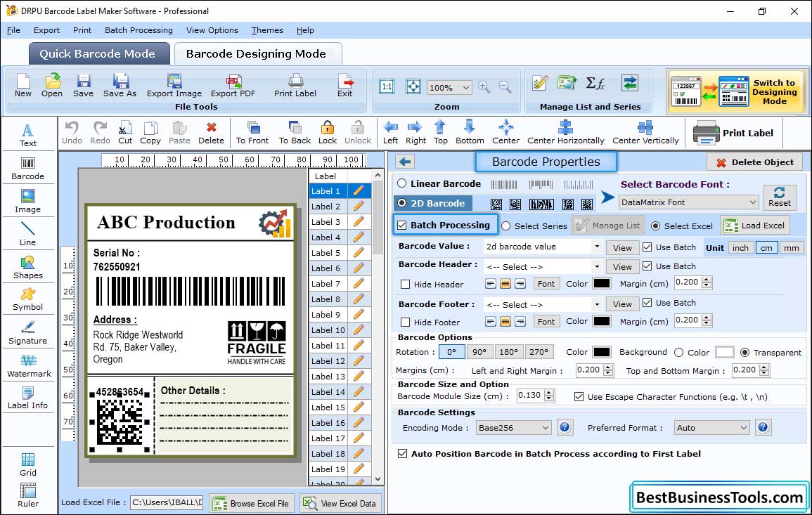Export the label as PDF
This screenshot has height=515, width=812.
[233, 86]
